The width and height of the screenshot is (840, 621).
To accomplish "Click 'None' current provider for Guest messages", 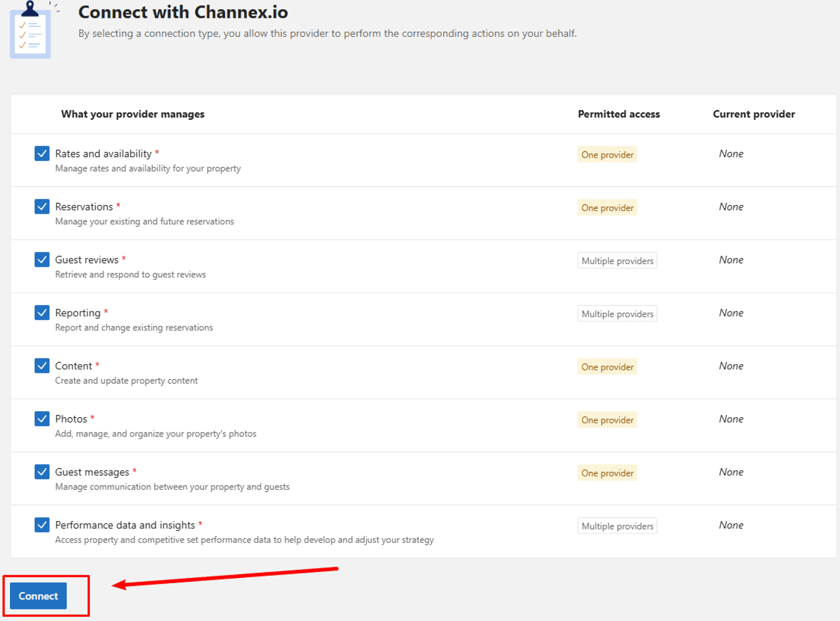I will tap(731, 472).
